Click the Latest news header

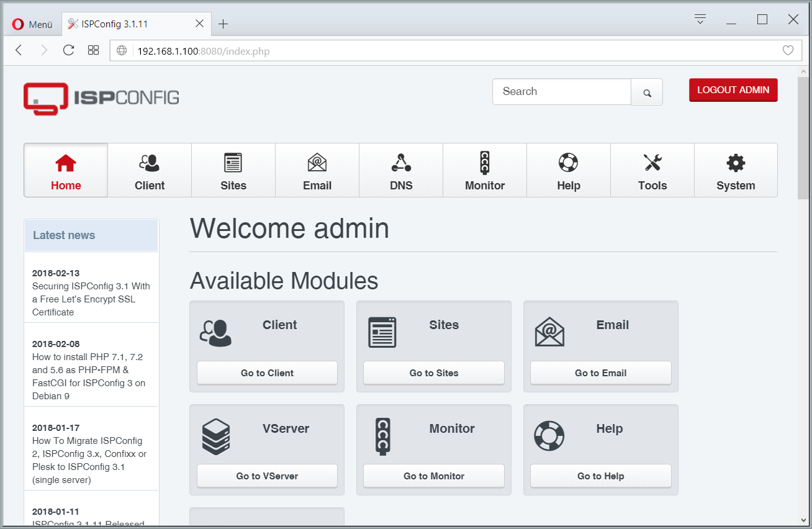click(x=91, y=235)
